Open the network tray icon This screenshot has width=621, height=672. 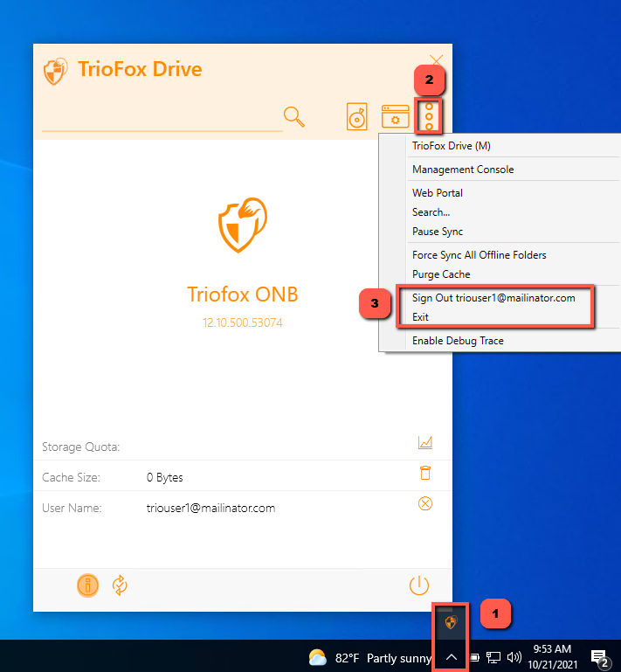coord(493,657)
